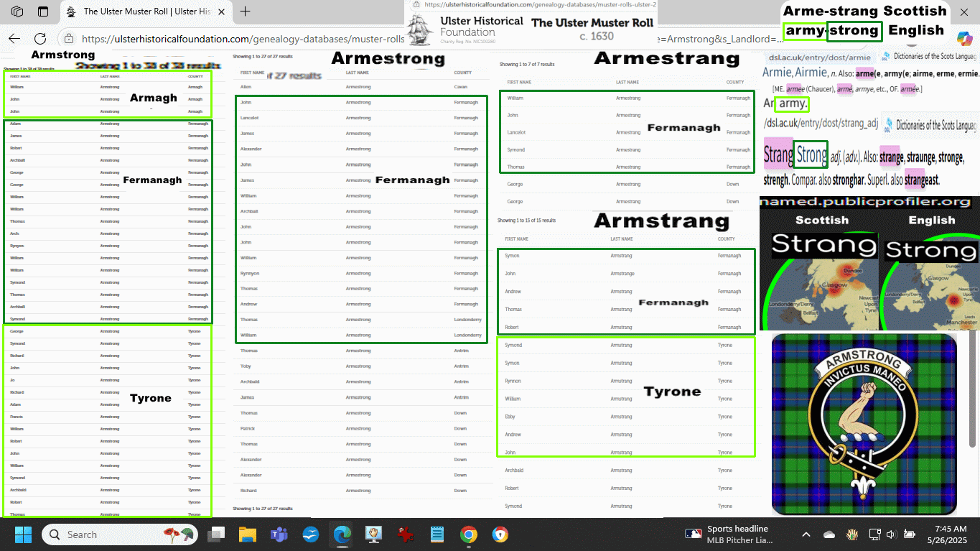Open the Copilot sidebar icon
The height and width of the screenshot is (551, 980).
(964, 37)
